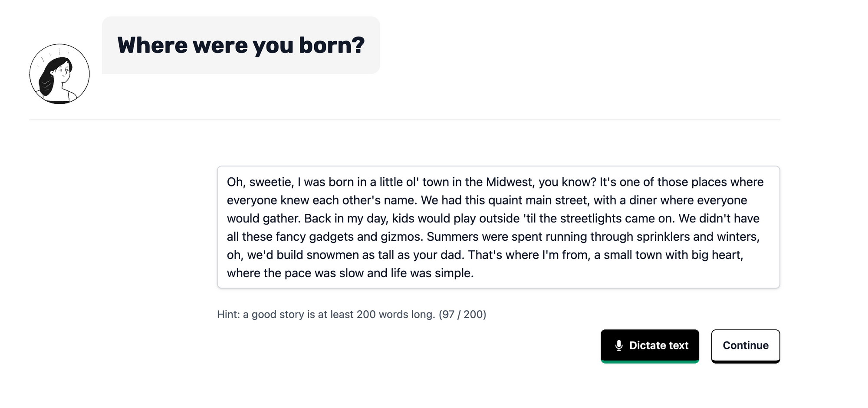Image resolution: width=868 pixels, height=408 pixels.
Task: Click the "Where were you born?" question bubble
Action: (241, 45)
